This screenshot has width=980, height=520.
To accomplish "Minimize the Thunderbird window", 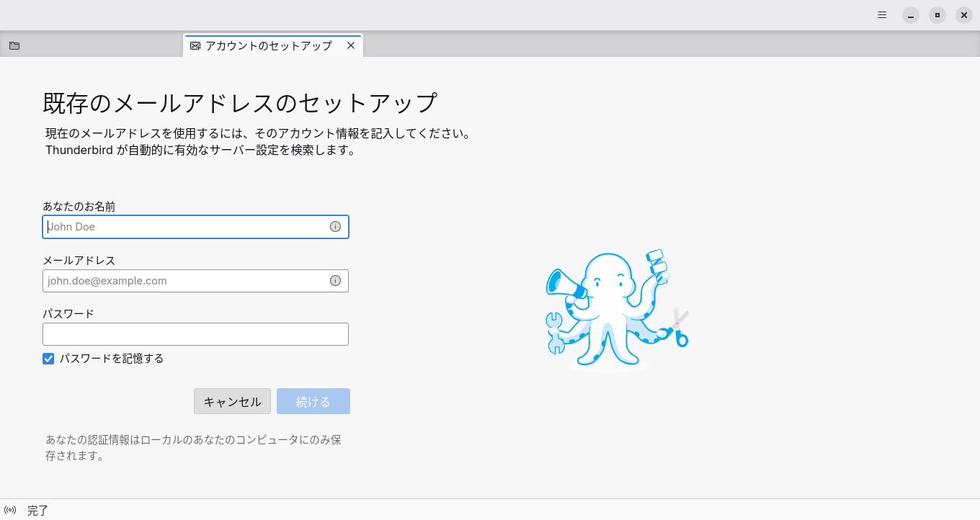I will pyautogui.click(x=911, y=14).
